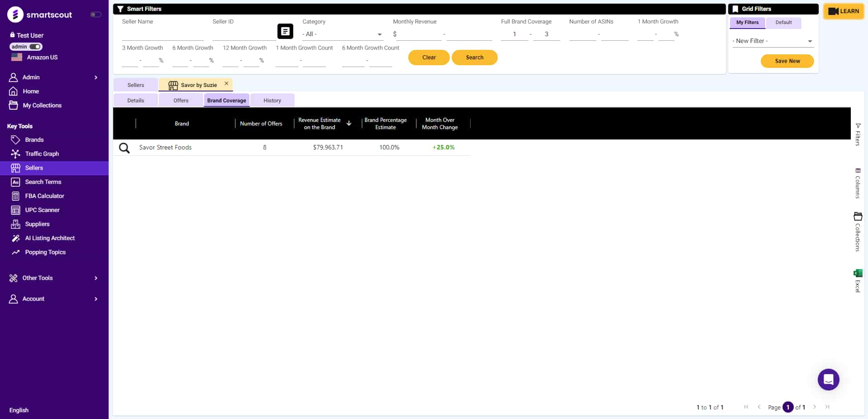This screenshot has height=419, width=868.
Task: Open the New Filter dropdown
Action: tap(773, 41)
